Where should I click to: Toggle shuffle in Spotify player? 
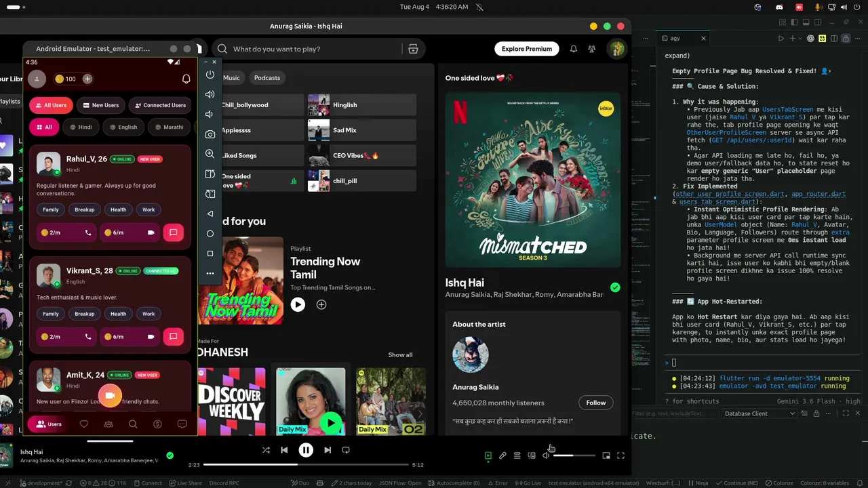[x=266, y=450]
